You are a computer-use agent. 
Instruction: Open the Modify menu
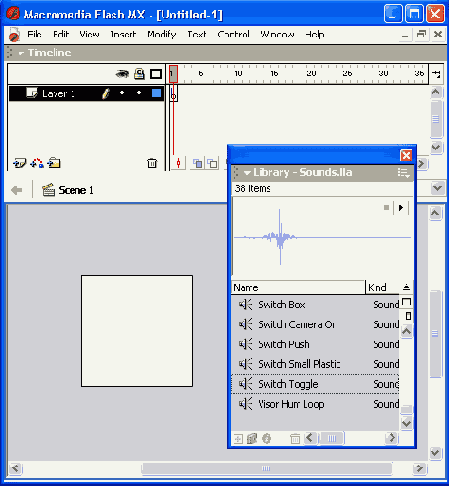pyautogui.click(x=162, y=34)
